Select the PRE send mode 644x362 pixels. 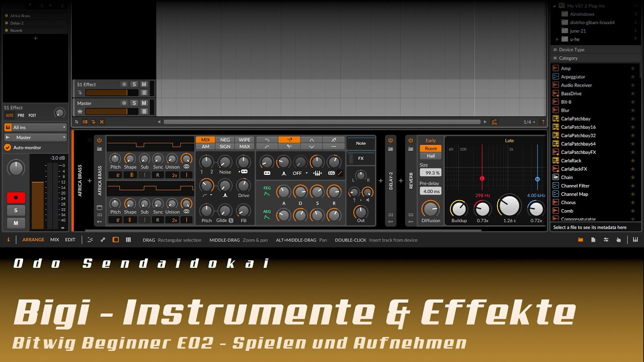click(21, 116)
